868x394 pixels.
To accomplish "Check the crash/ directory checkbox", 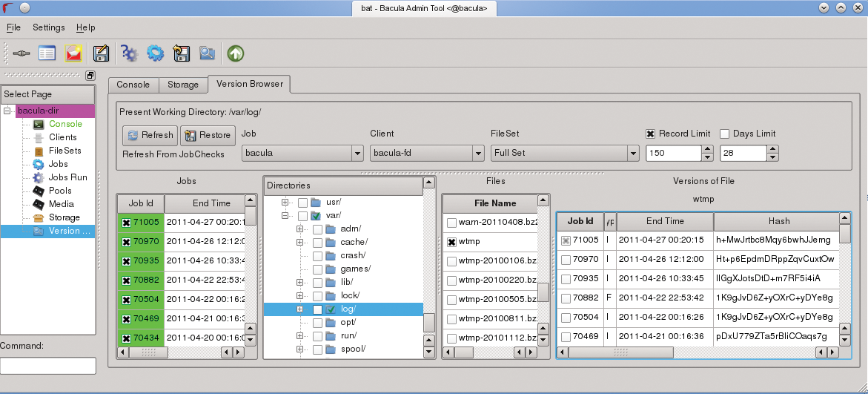I will pyautogui.click(x=317, y=256).
